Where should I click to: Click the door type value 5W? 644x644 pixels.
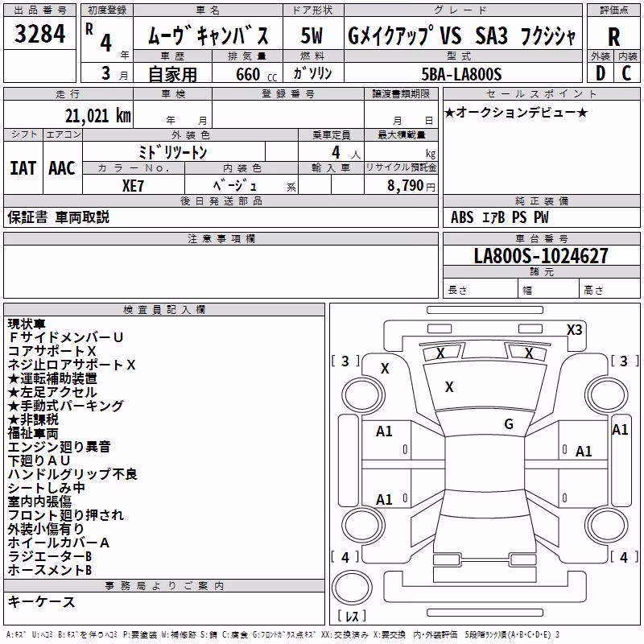click(312, 35)
